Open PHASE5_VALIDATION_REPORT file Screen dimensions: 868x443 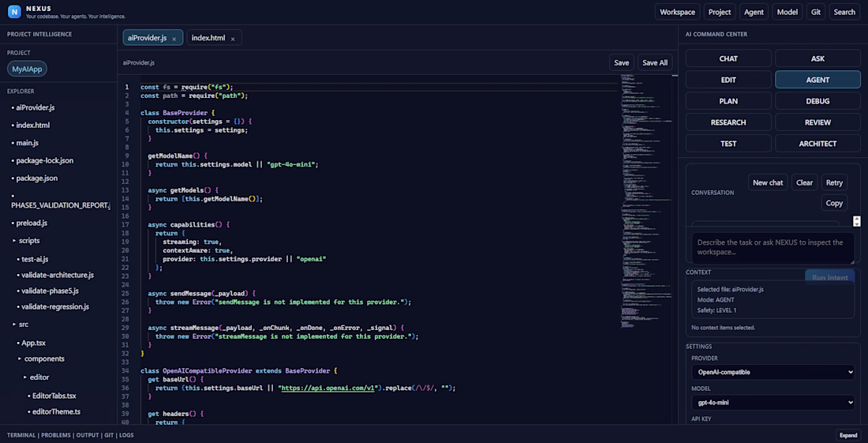[60, 201]
